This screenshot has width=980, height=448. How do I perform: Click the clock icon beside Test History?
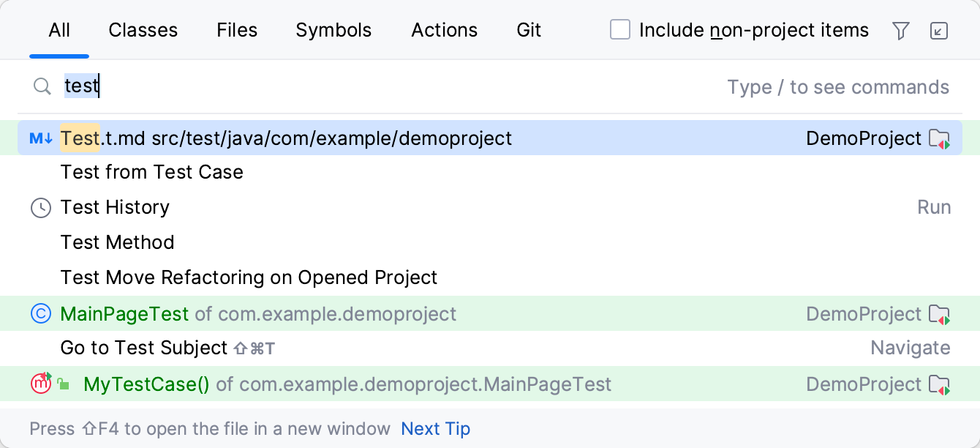pyautogui.click(x=41, y=208)
